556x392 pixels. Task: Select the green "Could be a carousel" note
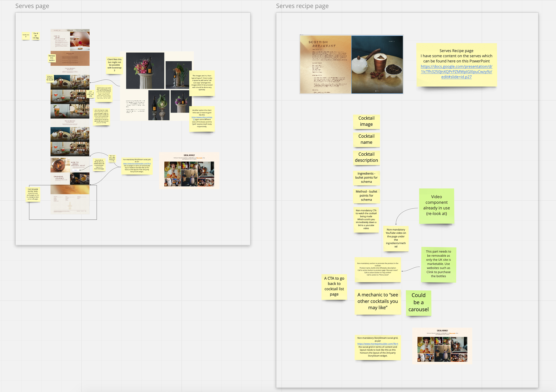(419, 303)
